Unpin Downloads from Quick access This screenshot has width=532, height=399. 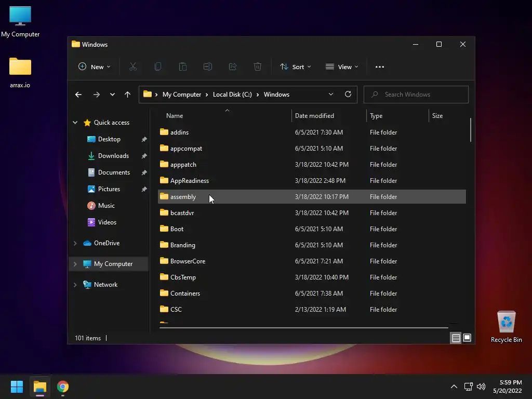[x=144, y=156]
